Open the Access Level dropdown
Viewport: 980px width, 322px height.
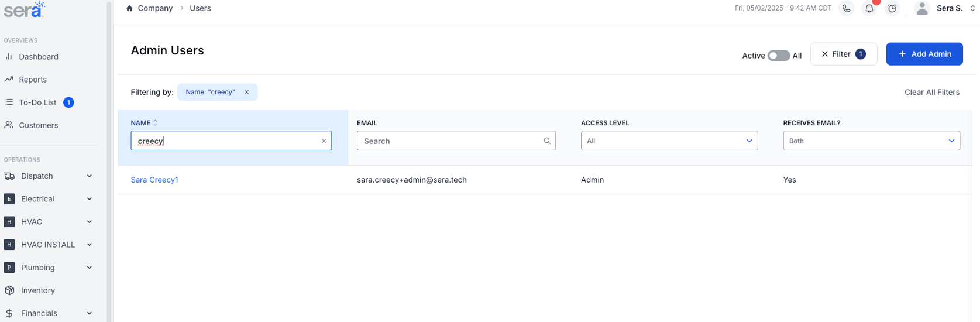(x=669, y=141)
